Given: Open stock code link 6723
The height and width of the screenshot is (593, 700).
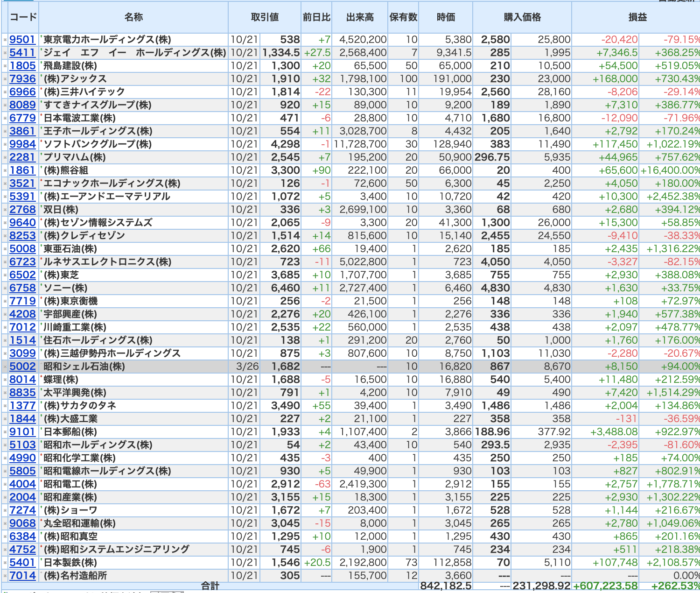Looking at the screenshot, I should tap(22, 262).
